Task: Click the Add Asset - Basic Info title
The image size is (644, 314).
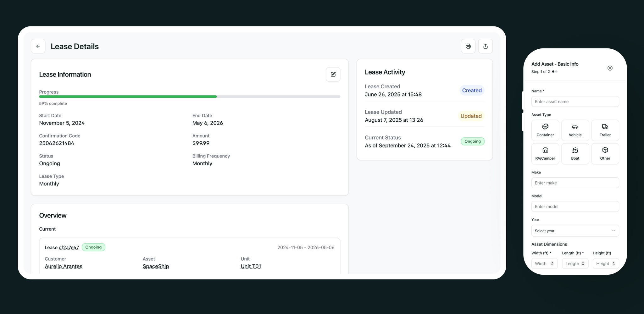Action: [555, 64]
